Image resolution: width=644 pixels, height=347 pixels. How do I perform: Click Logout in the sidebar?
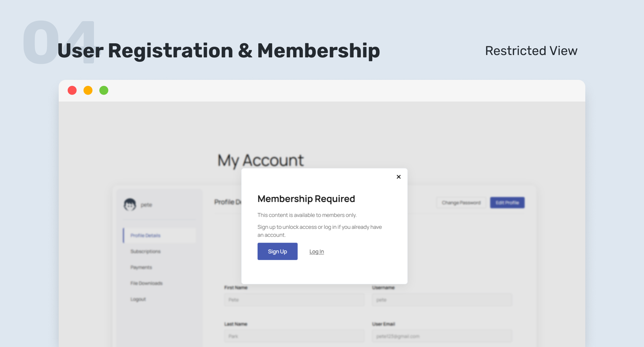[x=138, y=299]
